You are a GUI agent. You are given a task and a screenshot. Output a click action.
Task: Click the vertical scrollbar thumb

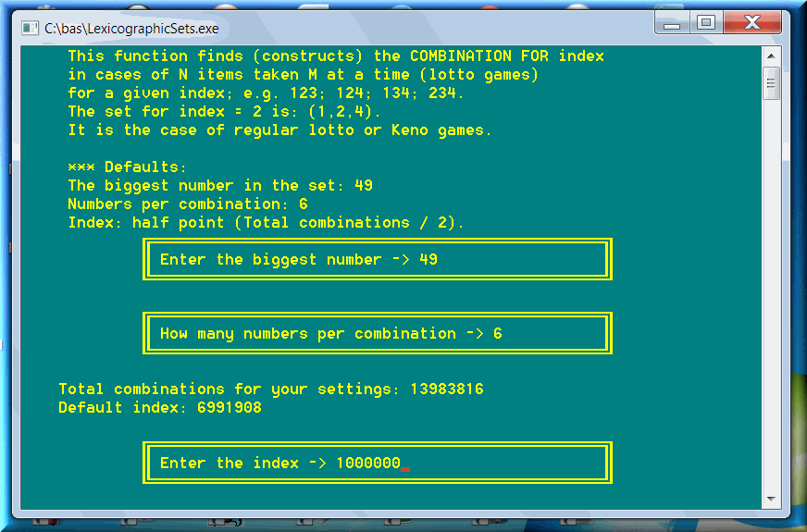tap(771, 83)
